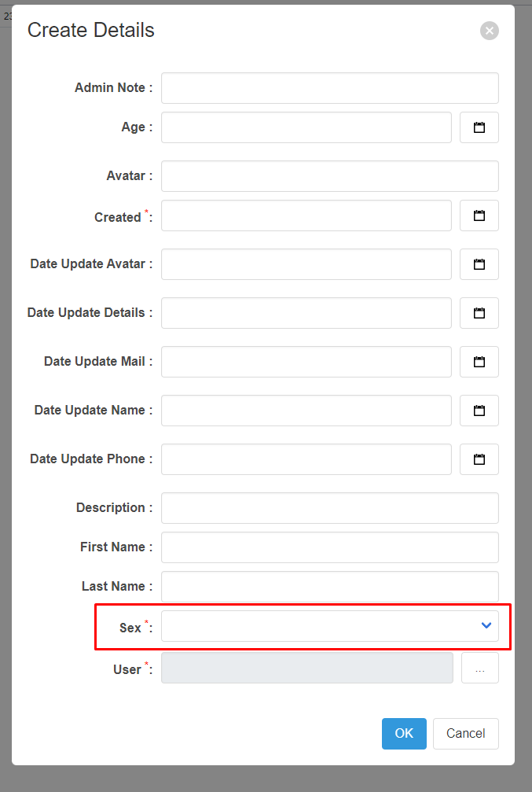Select the Description text field
This screenshot has width=532, height=792.
(329, 508)
